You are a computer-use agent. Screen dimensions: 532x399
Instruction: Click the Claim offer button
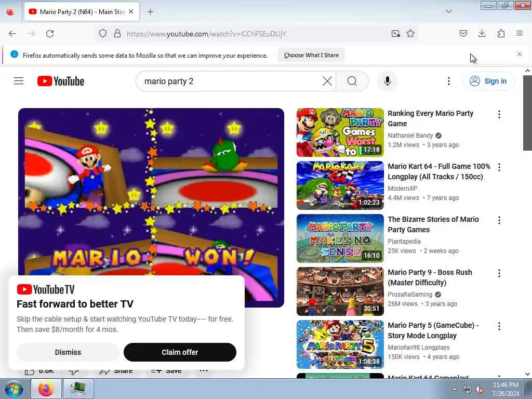pyautogui.click(x=180, y=352)
